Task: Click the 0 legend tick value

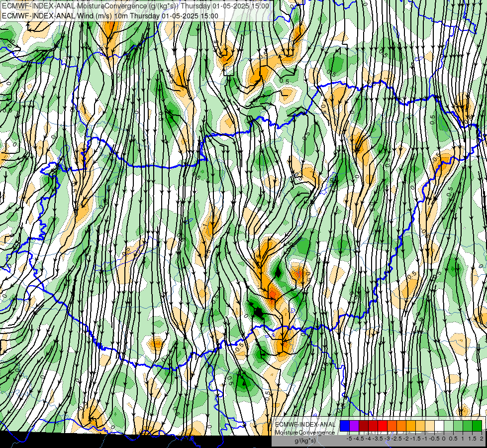Action: [x=444, y=439]
